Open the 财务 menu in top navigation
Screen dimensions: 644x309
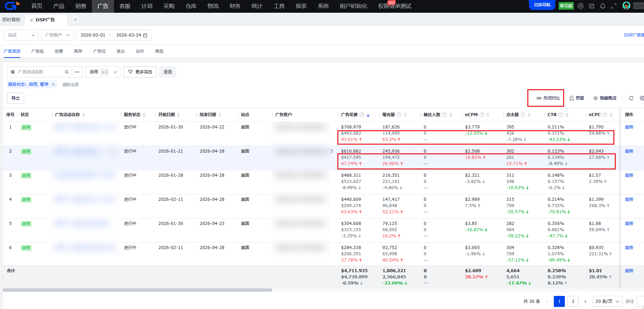235,6
